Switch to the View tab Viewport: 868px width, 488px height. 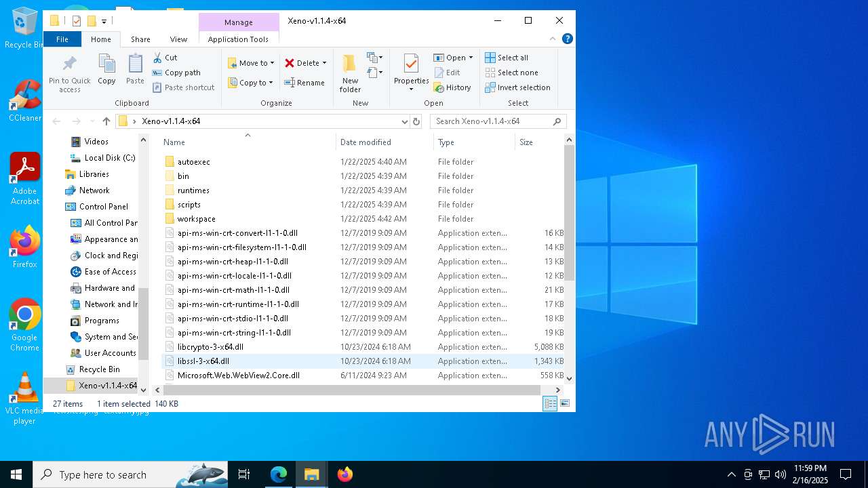178,39
